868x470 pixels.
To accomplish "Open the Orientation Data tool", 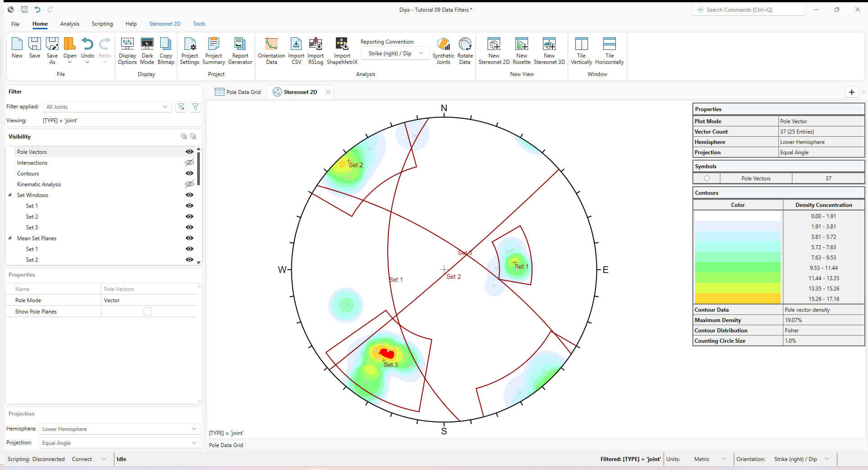I will click(x=271, y=49).
